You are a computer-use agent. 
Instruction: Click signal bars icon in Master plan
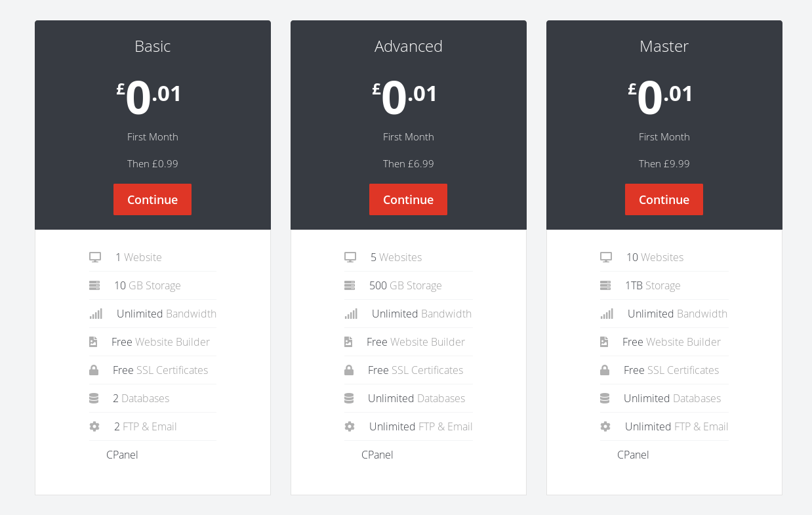tap(607, 314)
